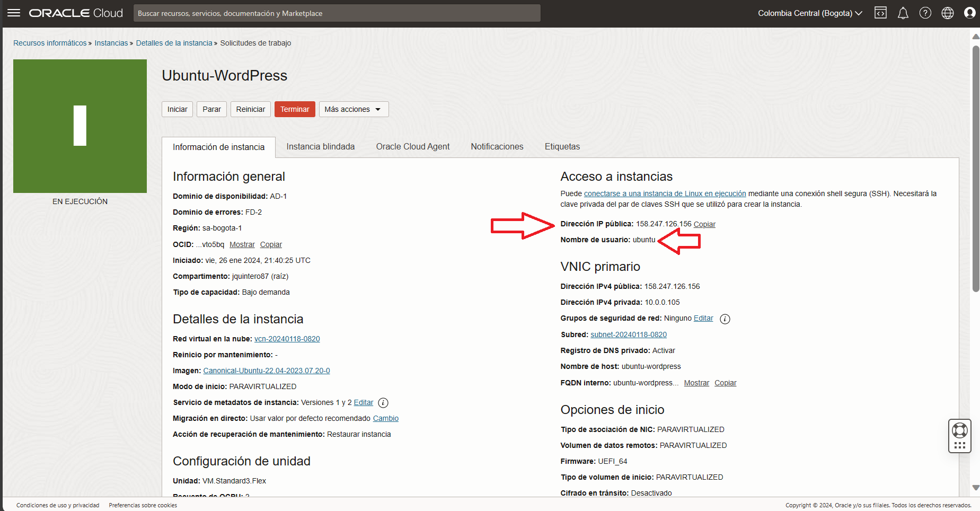Open vcn-20240118-0820 virtual network link
This screenshot has height=511, width=980.
[x=287, y=339]
